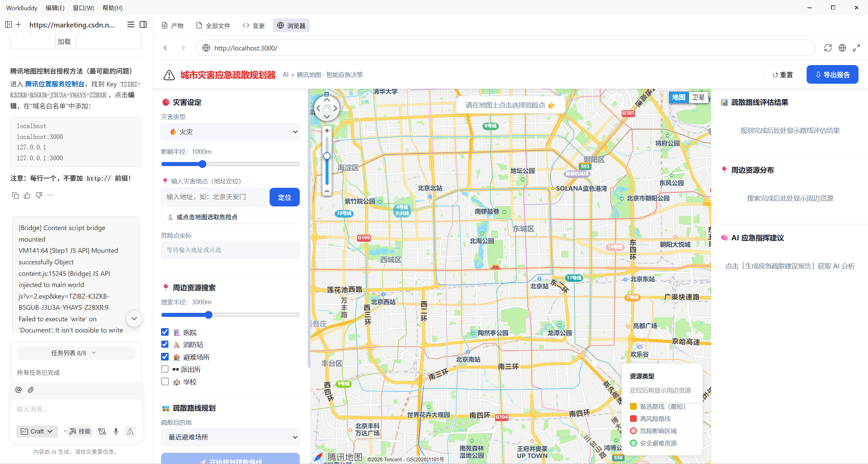Focus the browser URL address bar

506,48
